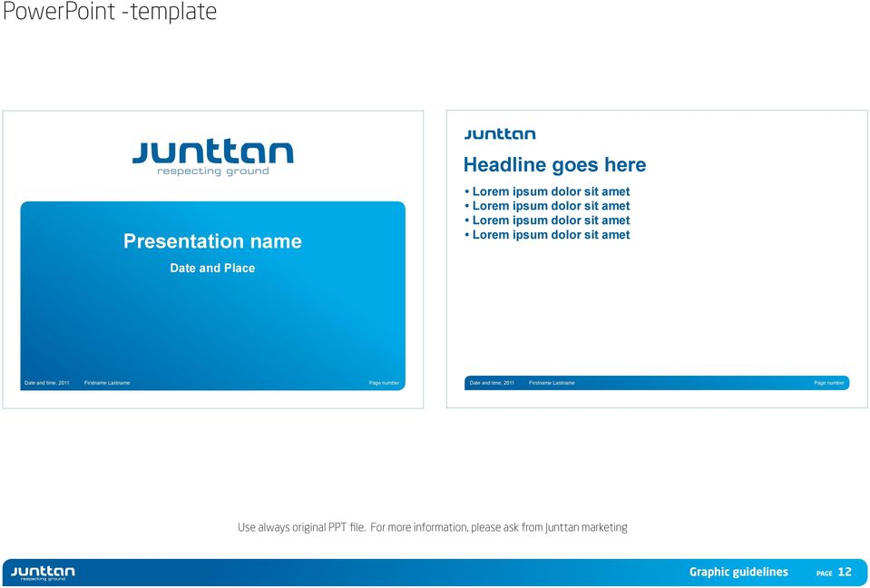The height and width of the screenshot is (588, 870).
Task: Click the 'Use always original PPT file' note
Action: click(x=433, y=527)
